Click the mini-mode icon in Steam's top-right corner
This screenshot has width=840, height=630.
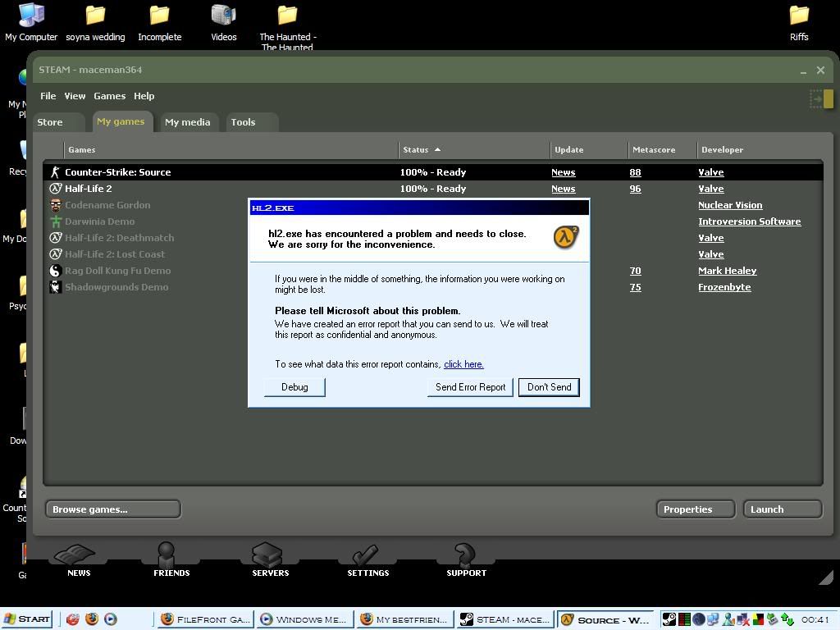click(821, 98)
